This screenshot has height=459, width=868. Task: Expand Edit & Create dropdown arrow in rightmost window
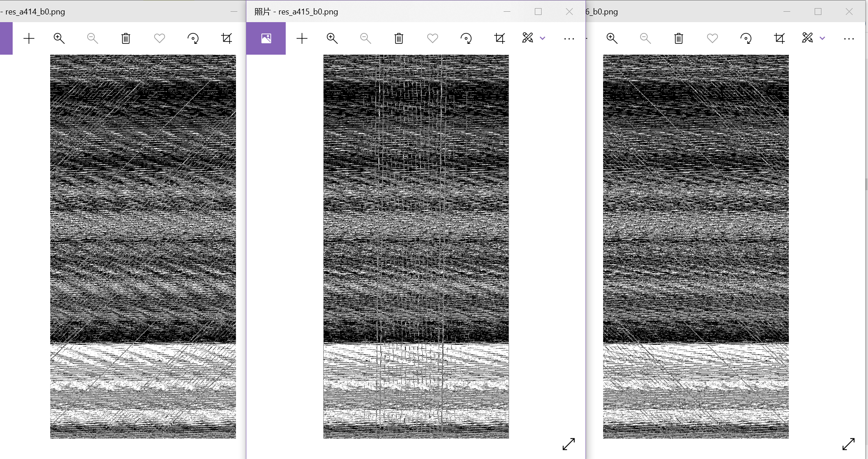(823, 38)
